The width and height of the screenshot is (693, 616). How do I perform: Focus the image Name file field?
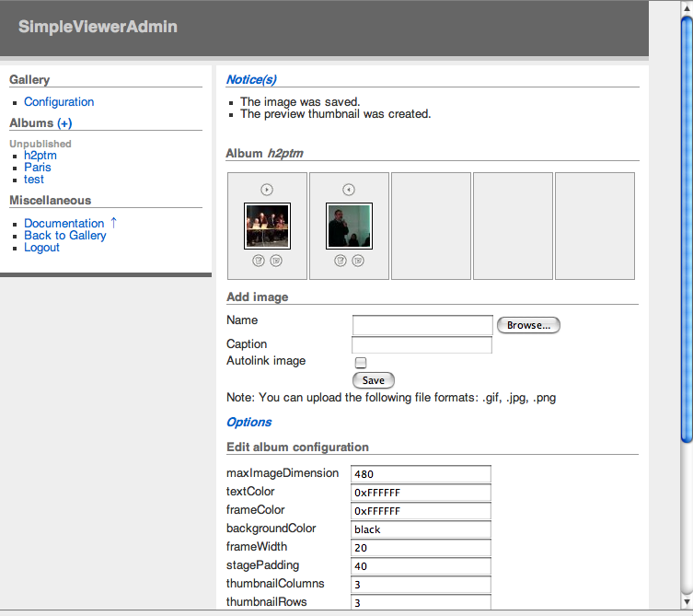click(422, 325)
